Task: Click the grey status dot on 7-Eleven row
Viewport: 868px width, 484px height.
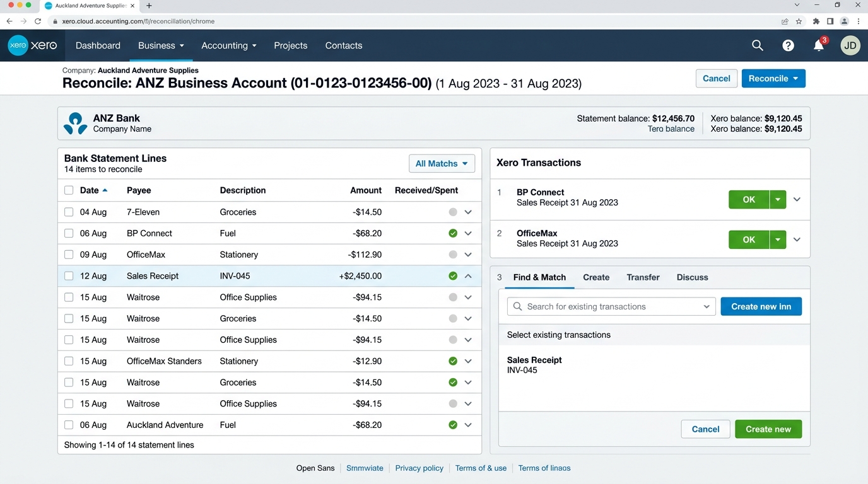Action: pyautogui.click(x=453, y=212)
